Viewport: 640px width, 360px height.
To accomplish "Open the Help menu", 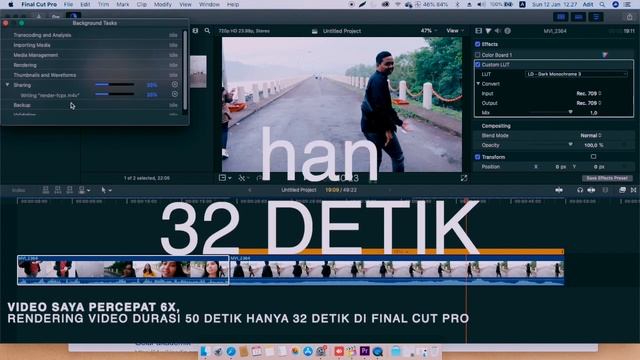I will (233, 4).
